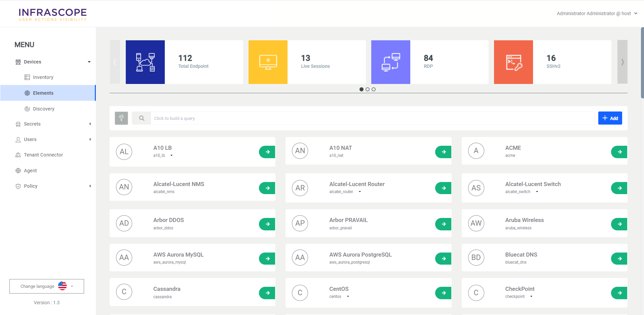Click the "a10_nat" subtitle text
This screenshot has width=644, height=315.
click(336, 155)
